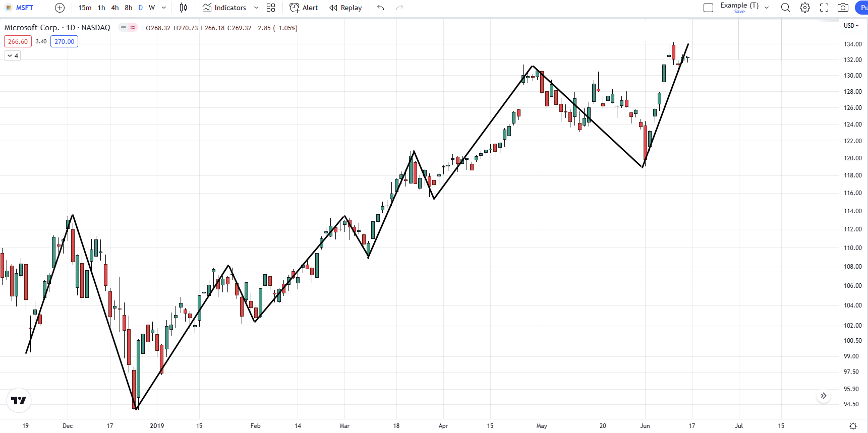Viewport: 868px width, 433px height.
Task: Click the 120.00 price axis label
Action: tap(853, 158)
